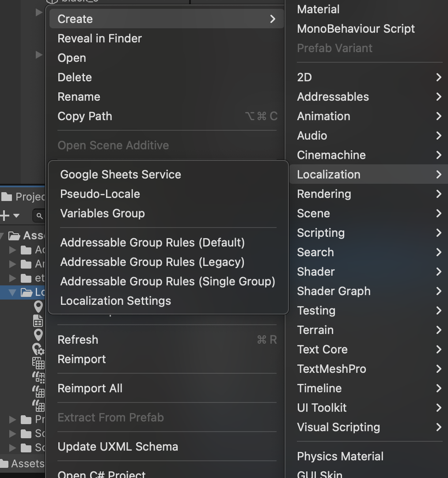Screen dimensions: 448x478
Task: Open the Shader submenu
Action: (x=369, y=272)
